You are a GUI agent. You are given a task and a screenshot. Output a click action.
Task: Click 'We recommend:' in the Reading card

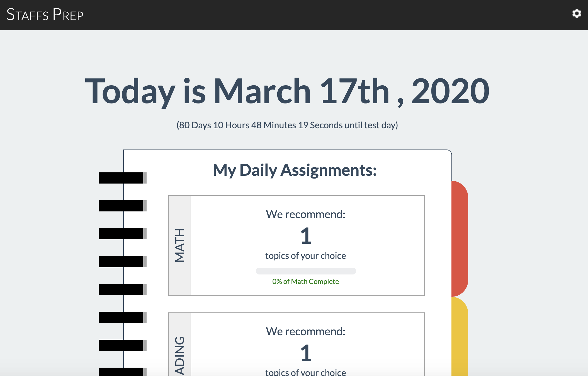(305, 331)
